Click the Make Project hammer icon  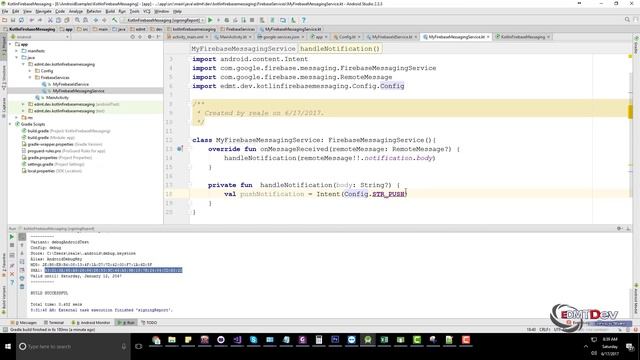115,20
